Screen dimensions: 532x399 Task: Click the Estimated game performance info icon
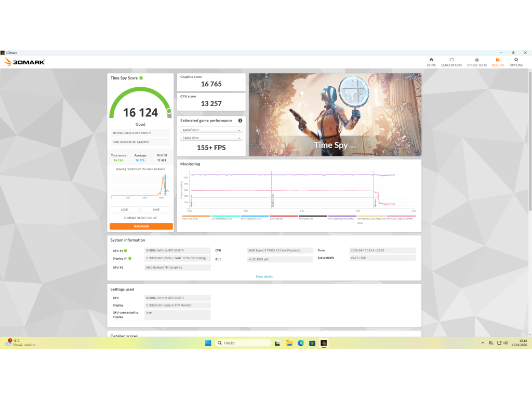point(240,121)
